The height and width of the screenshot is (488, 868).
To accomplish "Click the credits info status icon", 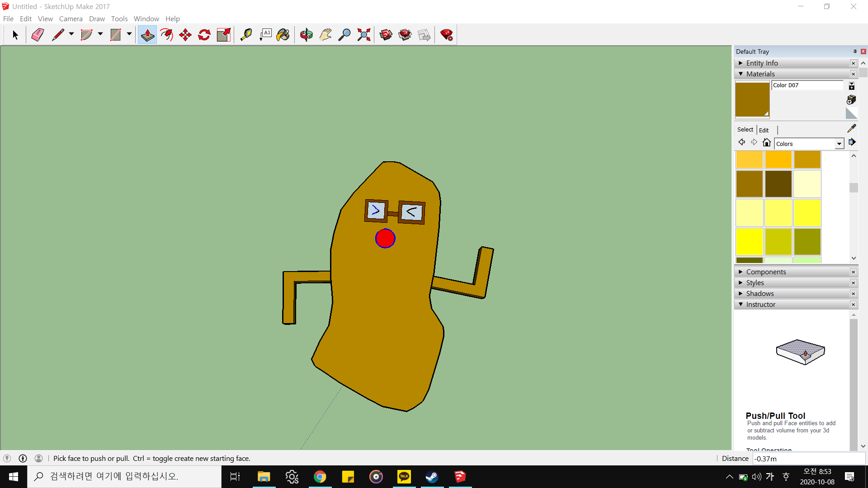I will click(x=23, y=458).
